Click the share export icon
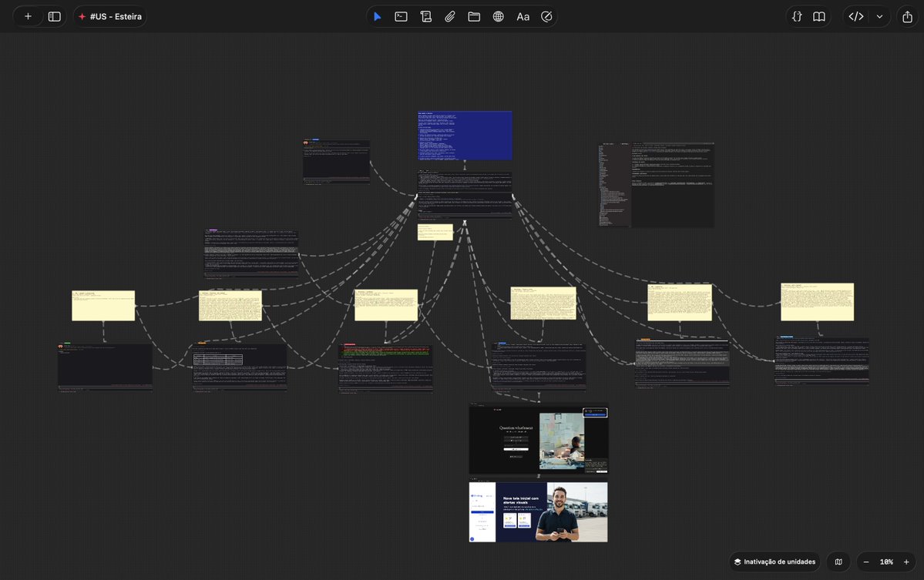Image resolution: width=924 pixels, height=580 pixels. 908,16
